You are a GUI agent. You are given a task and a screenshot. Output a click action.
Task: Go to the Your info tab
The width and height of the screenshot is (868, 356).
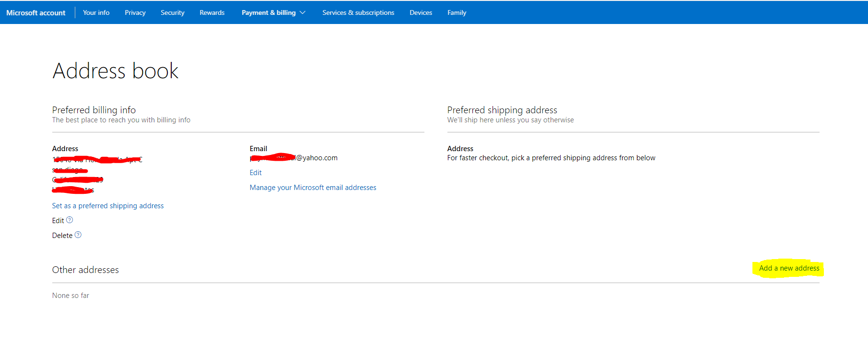(96, 12)
